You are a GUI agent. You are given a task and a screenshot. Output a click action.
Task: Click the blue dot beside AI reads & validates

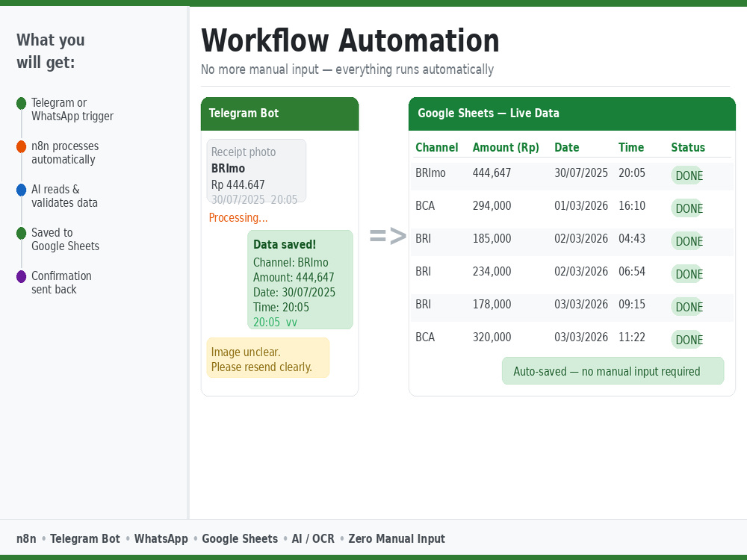pyautogui.click(x=21, y=190)
